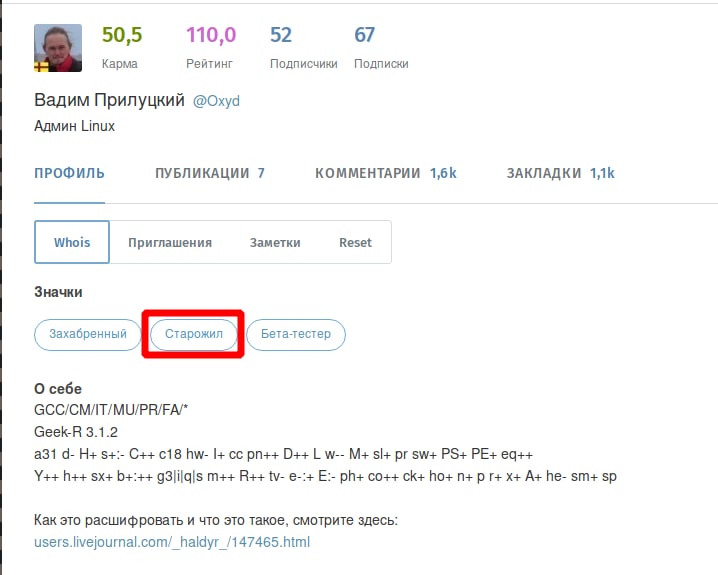Screen dimensions: 718x575
Task: Click the GCC/CM/IT/MU/PR/FA/* line
Action: click(x=111, y=410)
